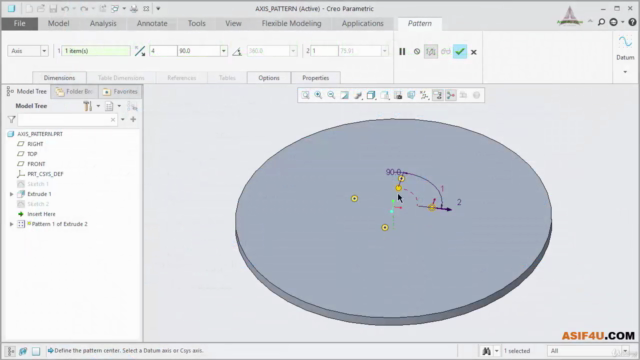Switch to the Applications ribbon tab
This screenshot has height=360, width=640.
[x=362, y=23]
